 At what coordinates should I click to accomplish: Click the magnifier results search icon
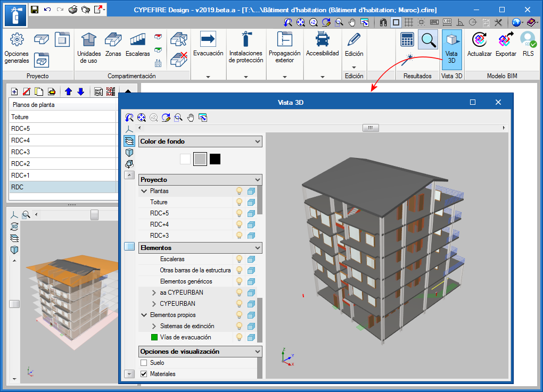pos(428,40)
